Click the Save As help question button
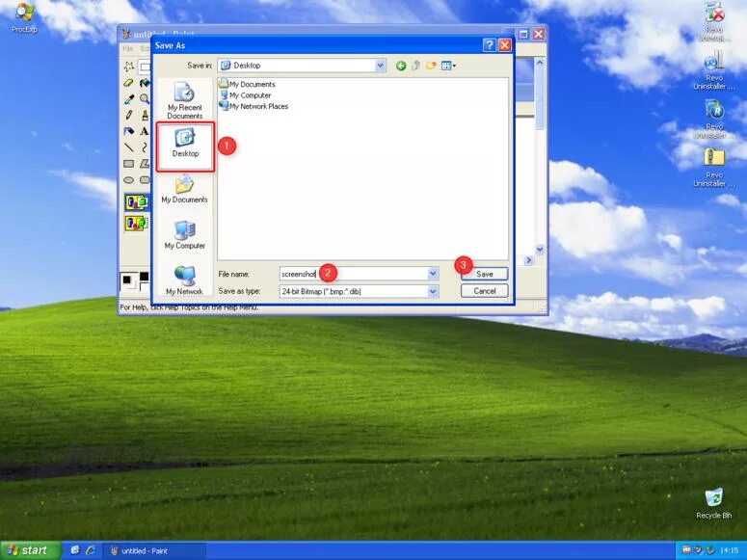Viewport: 747px width, 560px height. point(489,45)
